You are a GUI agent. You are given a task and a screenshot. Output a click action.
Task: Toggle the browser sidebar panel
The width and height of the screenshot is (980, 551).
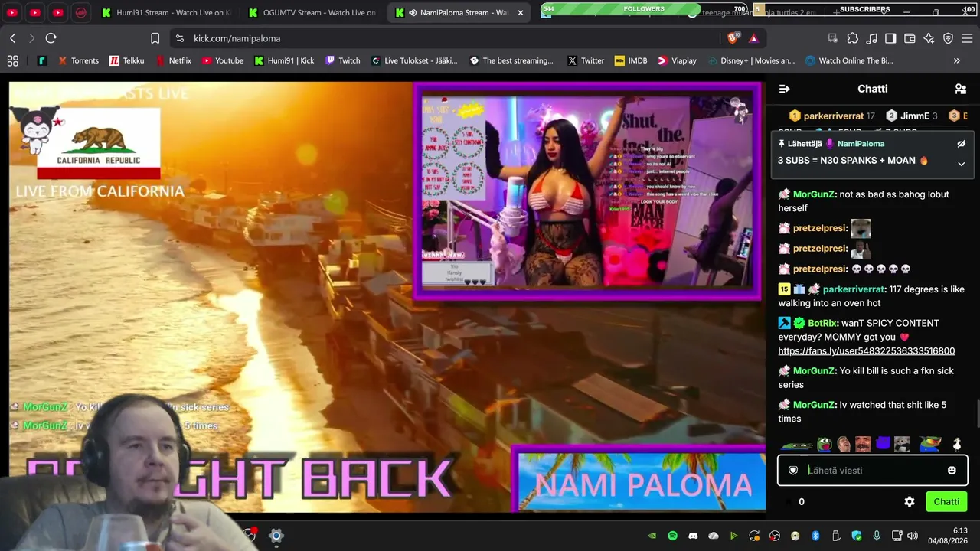pos(890,38)
